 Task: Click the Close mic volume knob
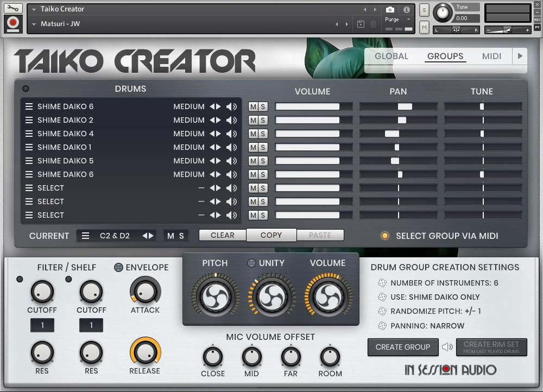click(213, 357)
